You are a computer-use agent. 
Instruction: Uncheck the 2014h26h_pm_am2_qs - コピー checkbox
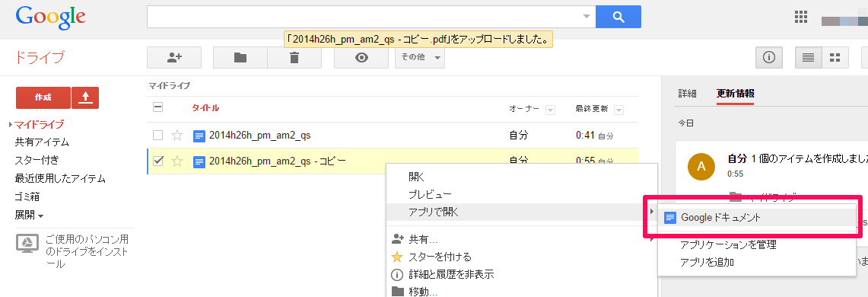[x=157, y=161]
